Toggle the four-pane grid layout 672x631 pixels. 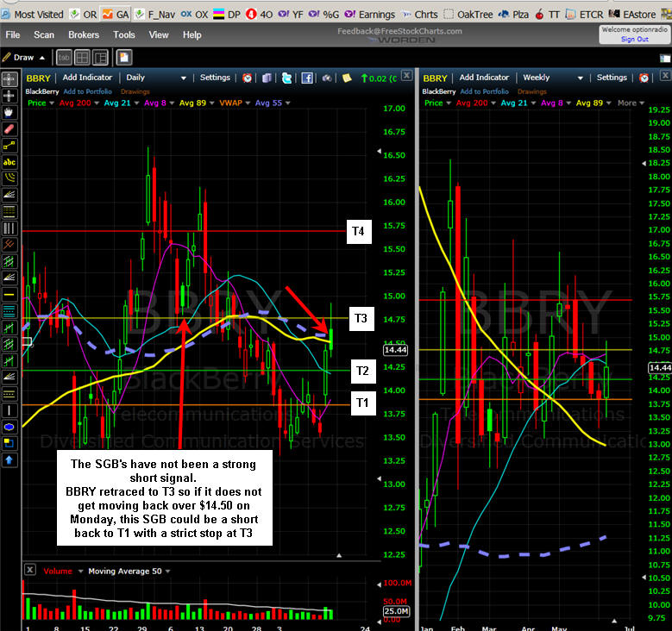(82, 58)
